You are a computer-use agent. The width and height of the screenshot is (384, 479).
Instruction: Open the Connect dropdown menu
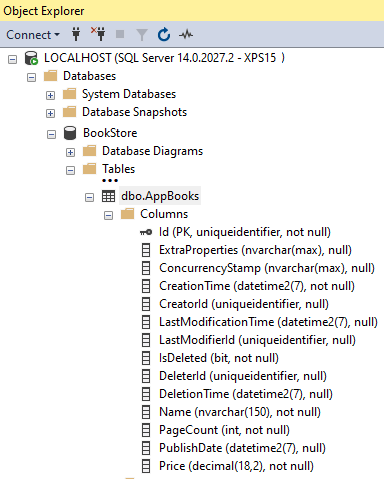(33, 35)
